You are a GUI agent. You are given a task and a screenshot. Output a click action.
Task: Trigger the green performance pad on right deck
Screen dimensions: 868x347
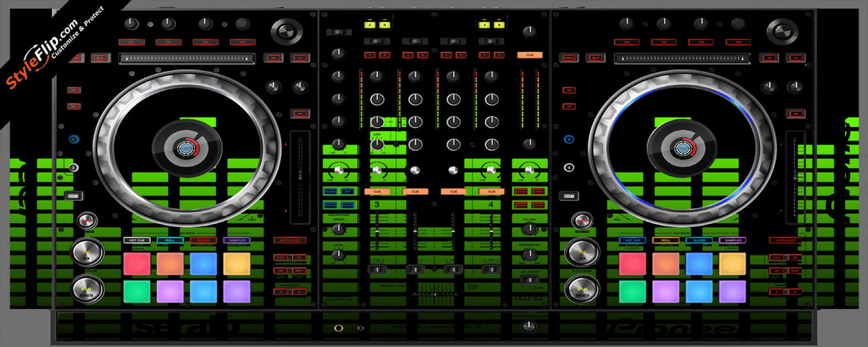(632, 292)
